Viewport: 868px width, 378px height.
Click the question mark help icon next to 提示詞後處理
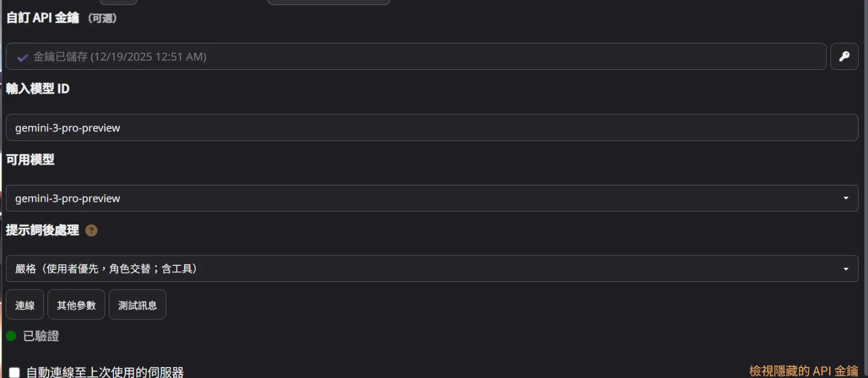click(91, 231)
